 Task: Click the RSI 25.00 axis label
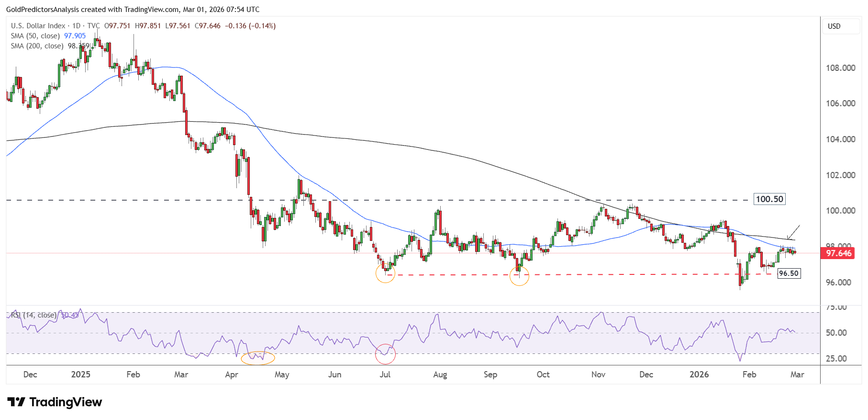click(x=836, y=359)
